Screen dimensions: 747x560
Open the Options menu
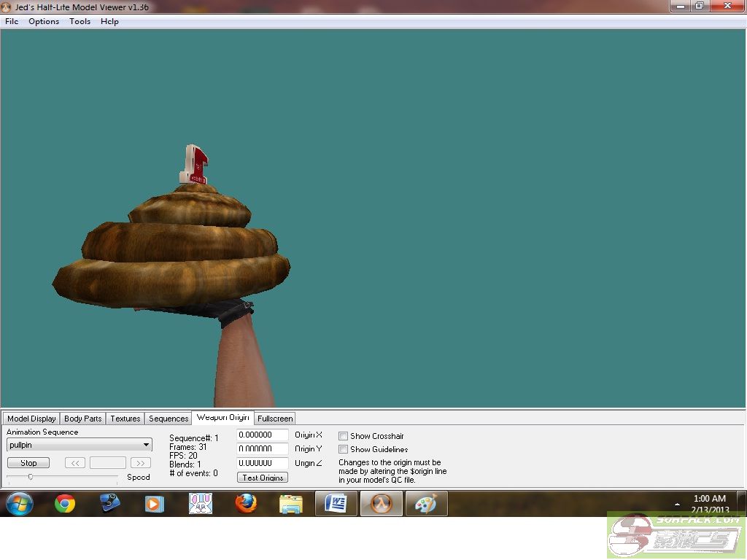(44, 21)
